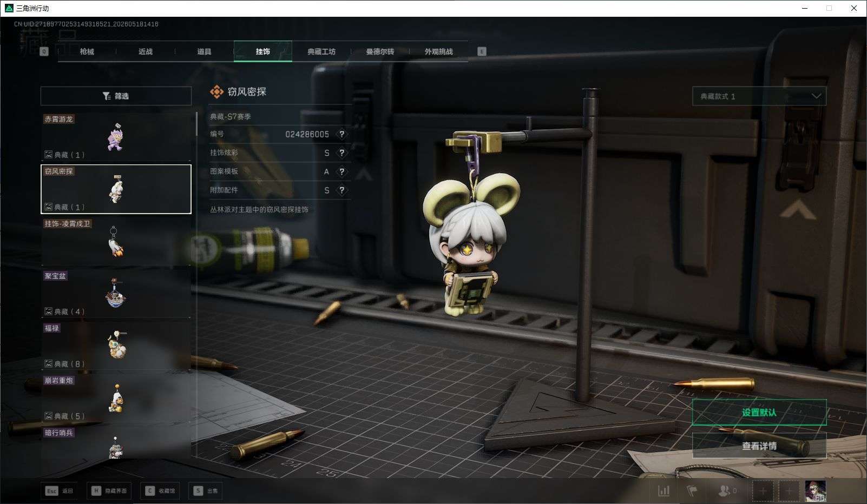Click the 典藏-S7赛季 season label
Image resolution: width=867 pixels, height=504 pixels.
pos(231,116)
